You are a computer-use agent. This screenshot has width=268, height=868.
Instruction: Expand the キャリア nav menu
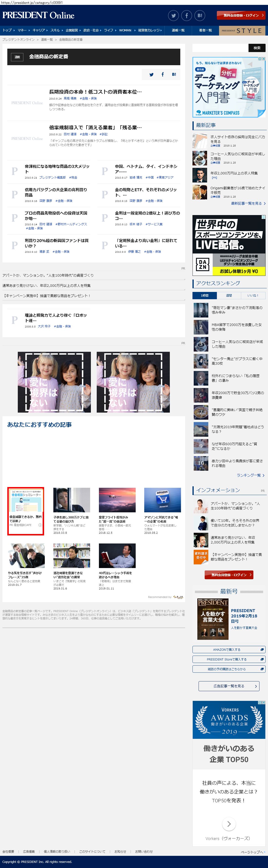pos(39,30)
